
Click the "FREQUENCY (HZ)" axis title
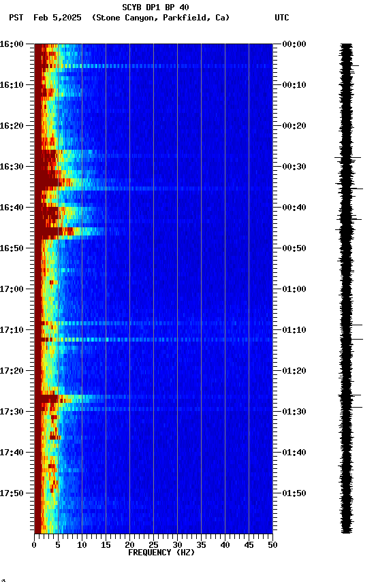click(x=161, y=553)
